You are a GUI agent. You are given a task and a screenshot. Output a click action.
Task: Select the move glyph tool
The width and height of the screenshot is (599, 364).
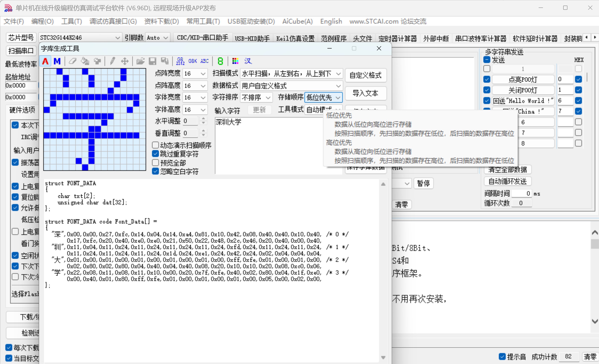pos(124,61)
